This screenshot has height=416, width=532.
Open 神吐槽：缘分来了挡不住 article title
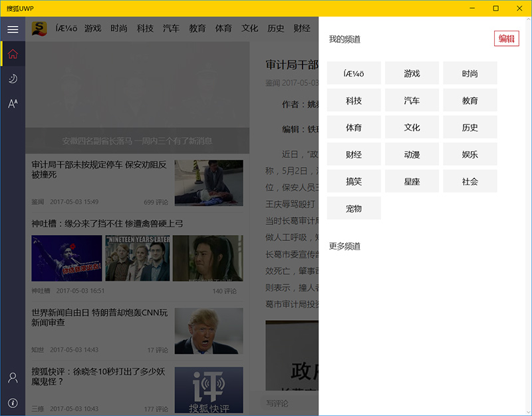pyautogui.click(x=107, y=224)
